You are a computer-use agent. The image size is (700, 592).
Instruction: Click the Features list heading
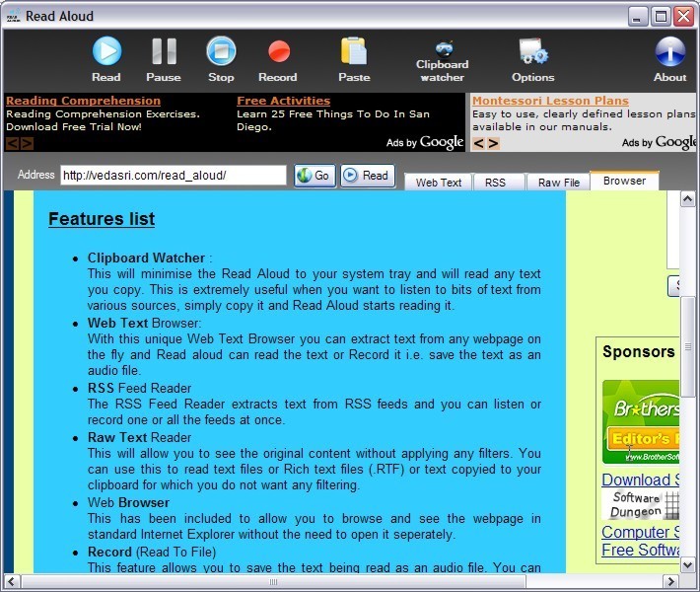pos(102,219)
